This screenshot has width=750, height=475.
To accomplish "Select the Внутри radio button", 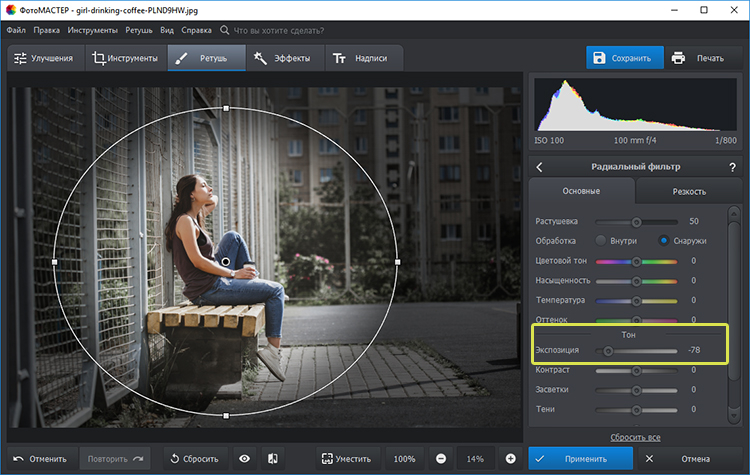I will click(600, 240).
